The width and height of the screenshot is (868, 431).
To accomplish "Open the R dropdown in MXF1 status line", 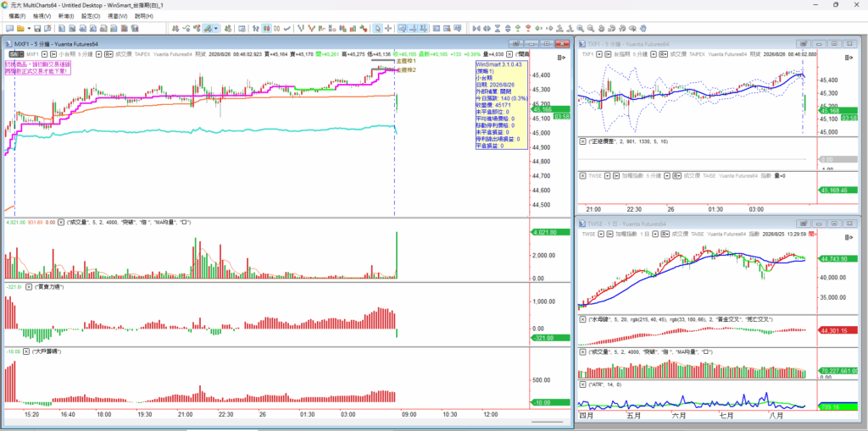I will click(108, 53).
